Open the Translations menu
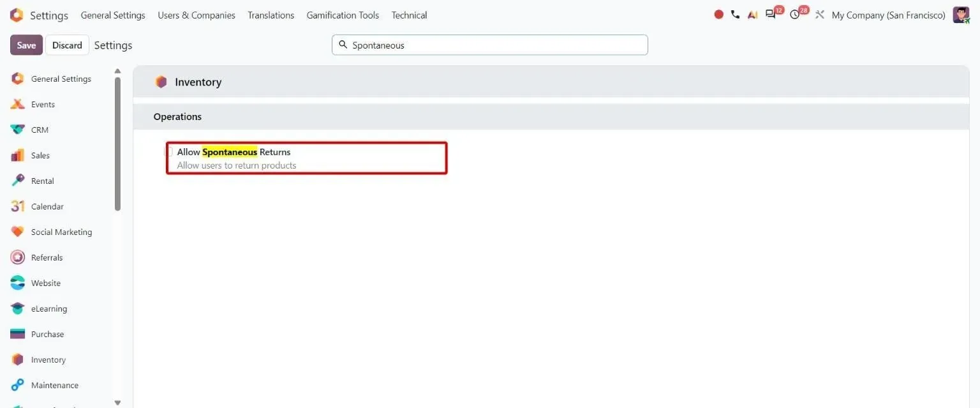The height and width of the screenshot is (408, 980). coord(271,15)
